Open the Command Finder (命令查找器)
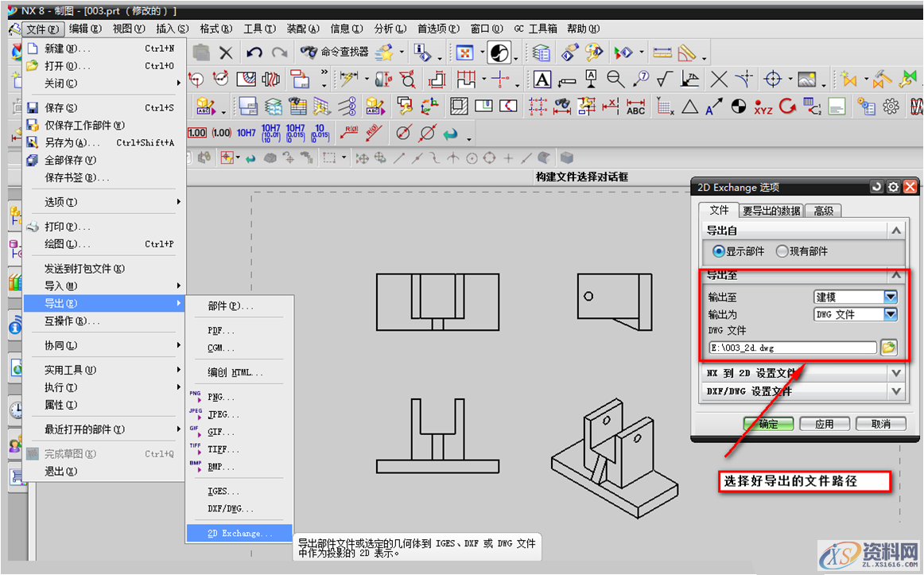The height and width of the screenshot is (575, 924). [336, 52]
